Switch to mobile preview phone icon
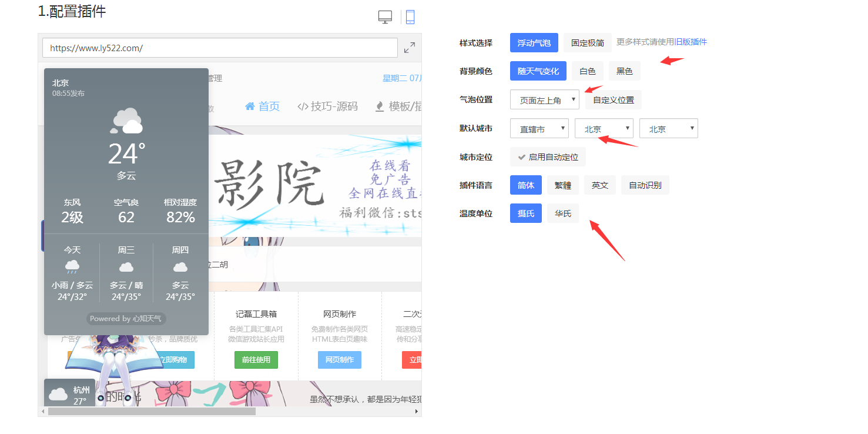This screenshot has width=868, height=434. (410, 17)
